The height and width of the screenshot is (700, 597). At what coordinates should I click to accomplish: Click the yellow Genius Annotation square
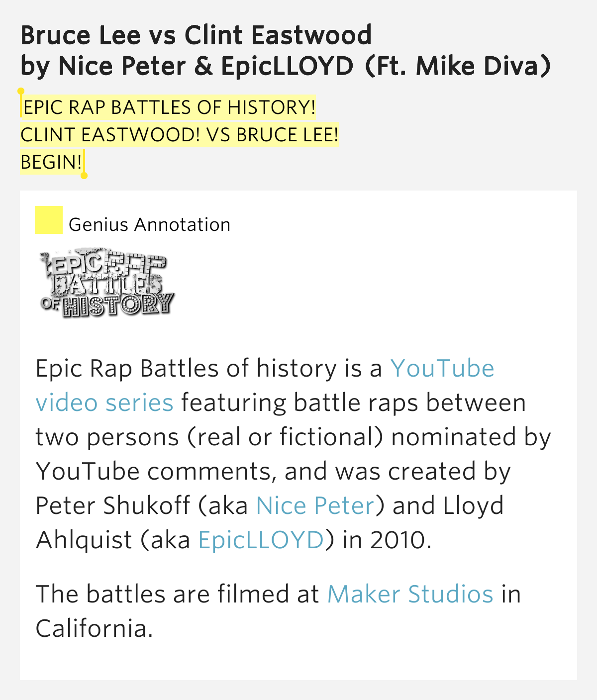click(x=48, y=220)
